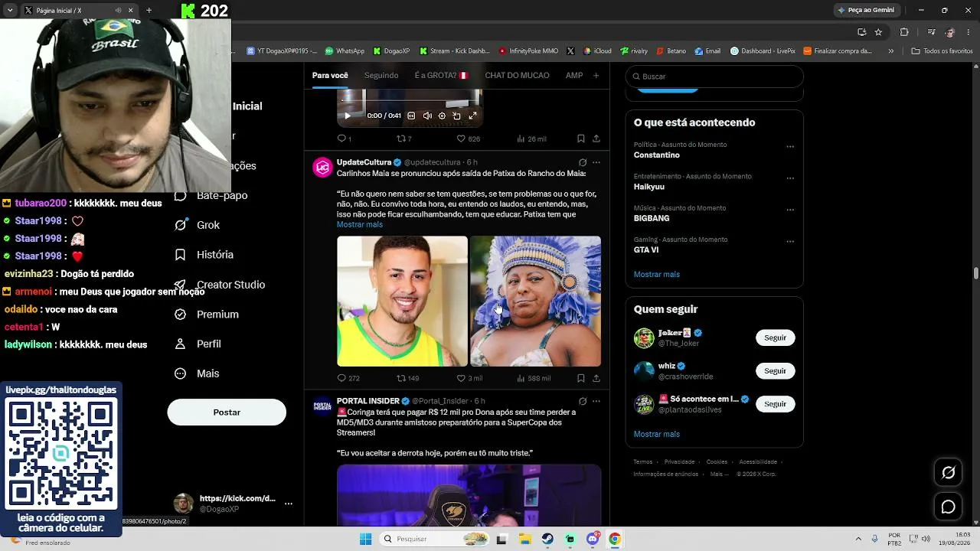Click the Postar button
The image size is (980, 551).
(x=227, y=412)
